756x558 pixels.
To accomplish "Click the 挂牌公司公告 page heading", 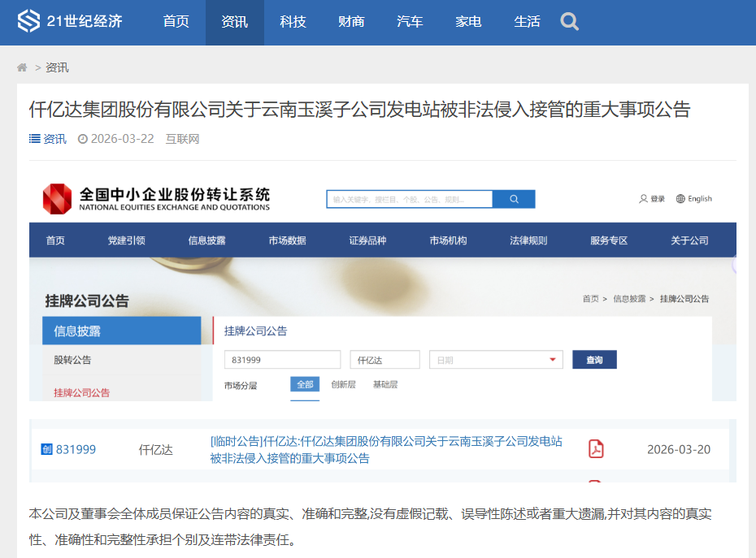I will [87, 301].
